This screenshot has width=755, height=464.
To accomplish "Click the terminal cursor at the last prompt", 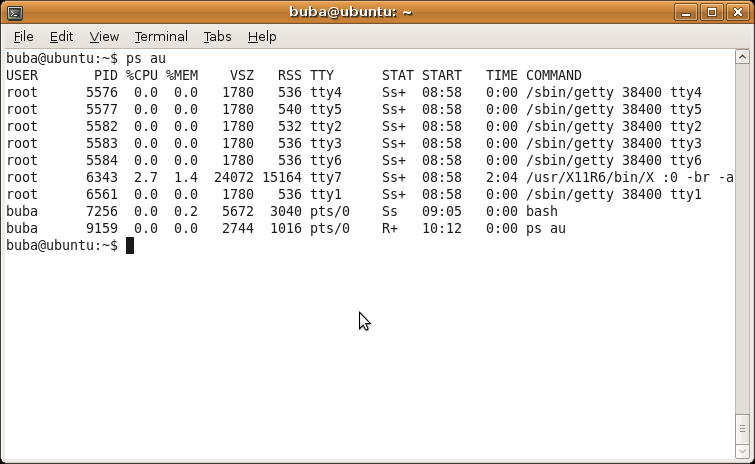I will (x=130, y=245).
